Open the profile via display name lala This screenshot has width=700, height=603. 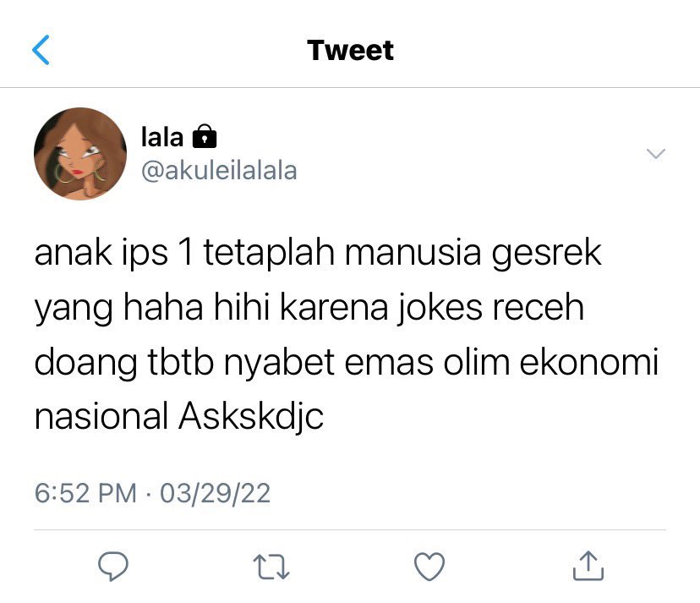(162, 137)
